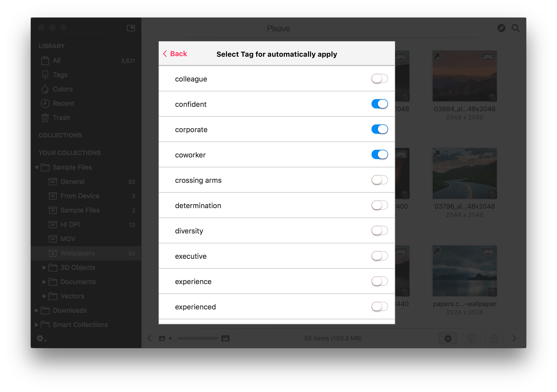The width and height of the screenshot is (557, 392).
Task: Click the import download icon in bottom toolbar
Action: [471, 338]
